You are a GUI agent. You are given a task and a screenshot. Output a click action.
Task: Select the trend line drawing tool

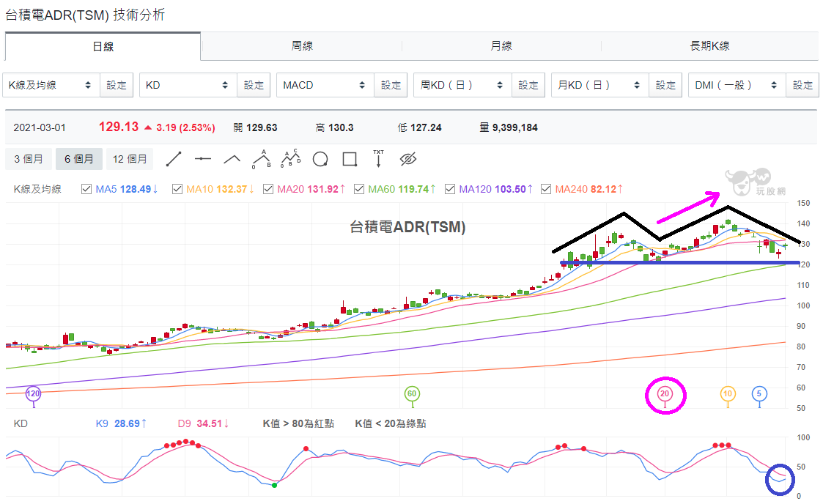173,159
